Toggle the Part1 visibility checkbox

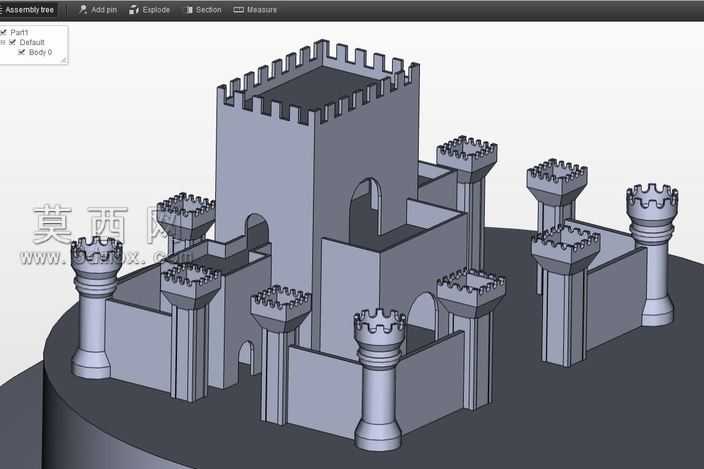[x=4, y=32]
